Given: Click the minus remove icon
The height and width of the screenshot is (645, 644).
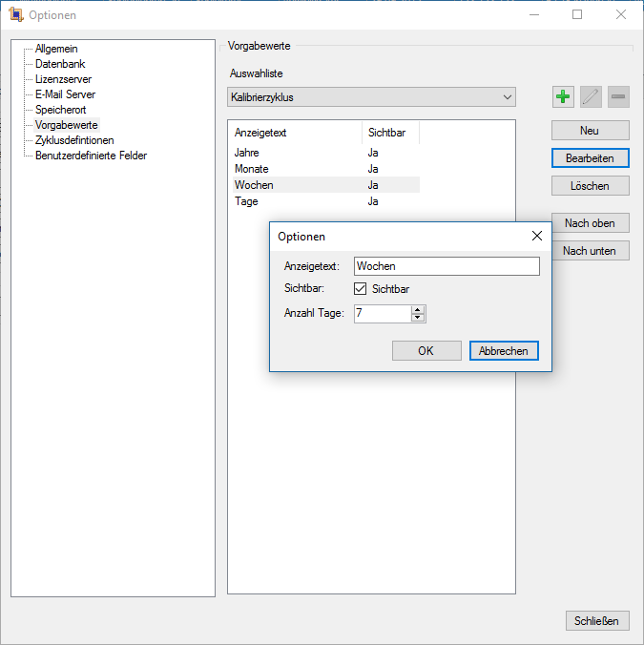Looking at the screenshot, I should click(x=618, y=96).
